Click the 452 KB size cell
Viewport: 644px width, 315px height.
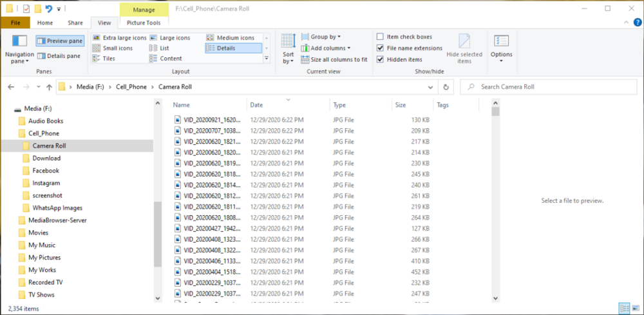[x=420, y=272]
